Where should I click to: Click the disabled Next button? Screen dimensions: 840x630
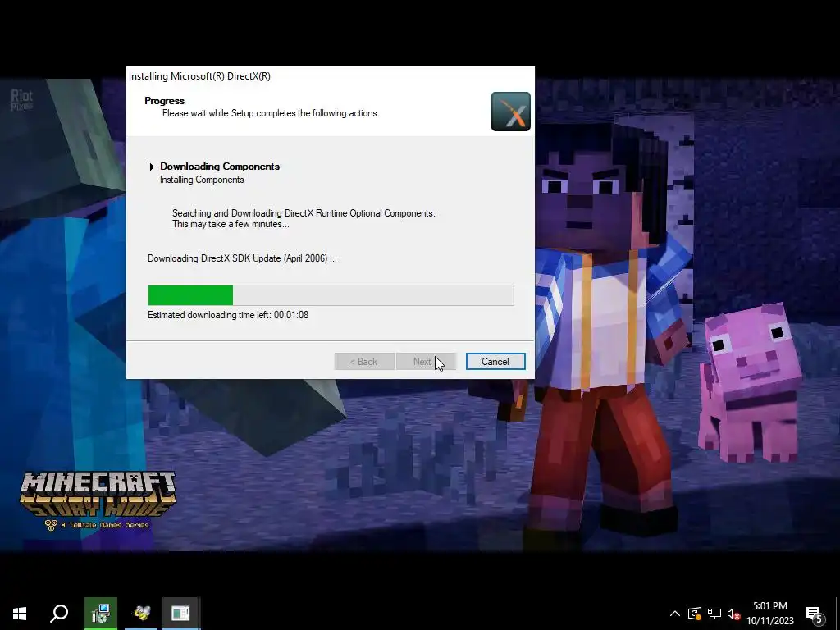click(426, 362)
